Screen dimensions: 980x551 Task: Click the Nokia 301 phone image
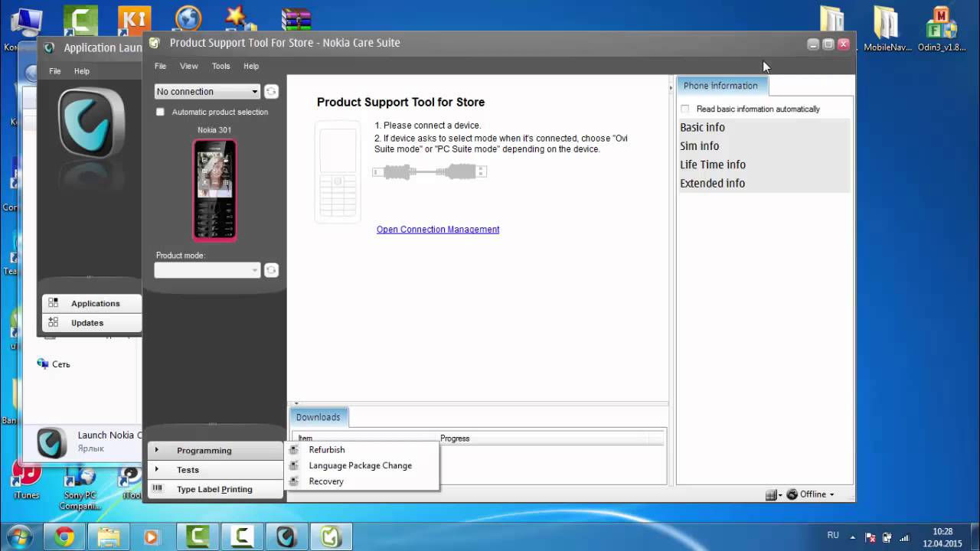(214, 190)
